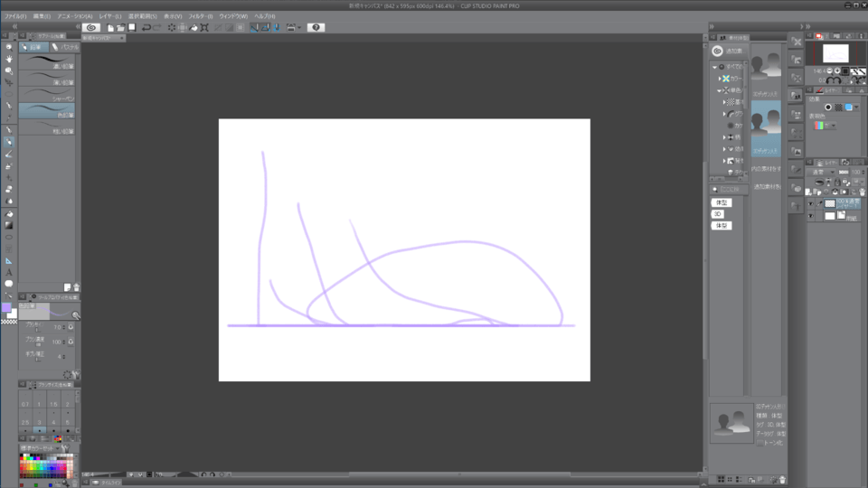Select the Pen tool
The width and height of the screenshot is (868, 488).
(x=9, y=130)
